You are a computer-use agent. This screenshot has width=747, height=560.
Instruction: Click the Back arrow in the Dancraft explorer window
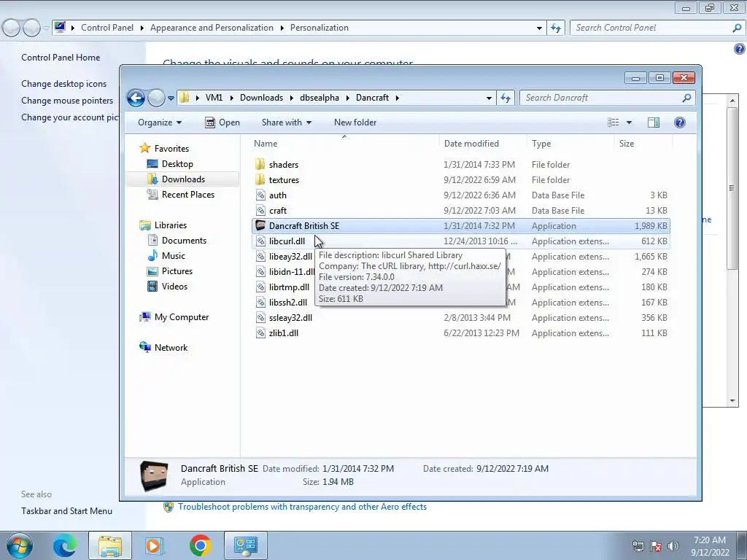pos(136,98)
